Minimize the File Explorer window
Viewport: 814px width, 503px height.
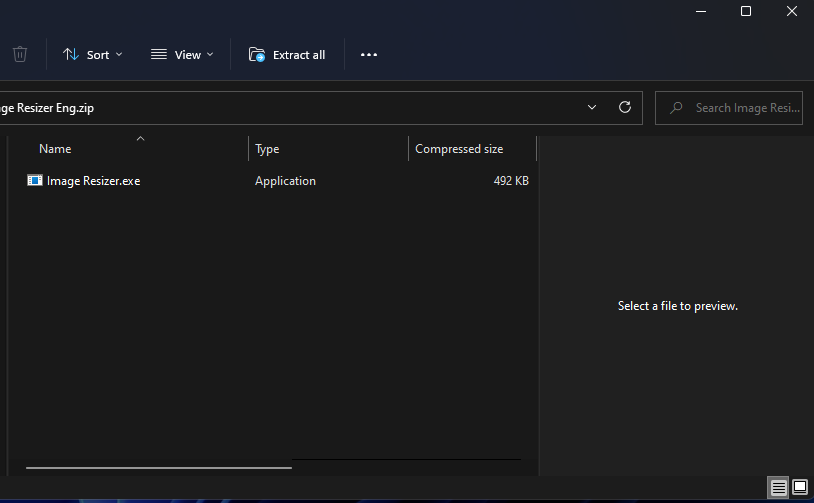pyautogui.click(x=701, y=11)
